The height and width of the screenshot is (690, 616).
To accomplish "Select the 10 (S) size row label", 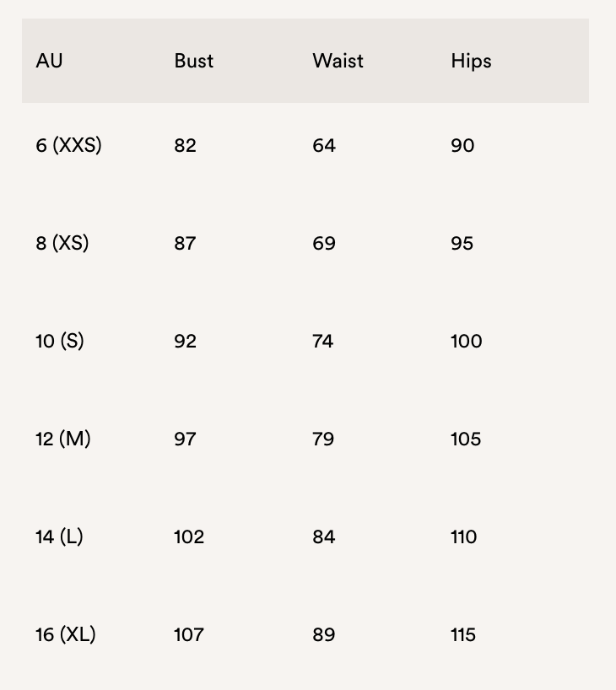I will [60, 341].
